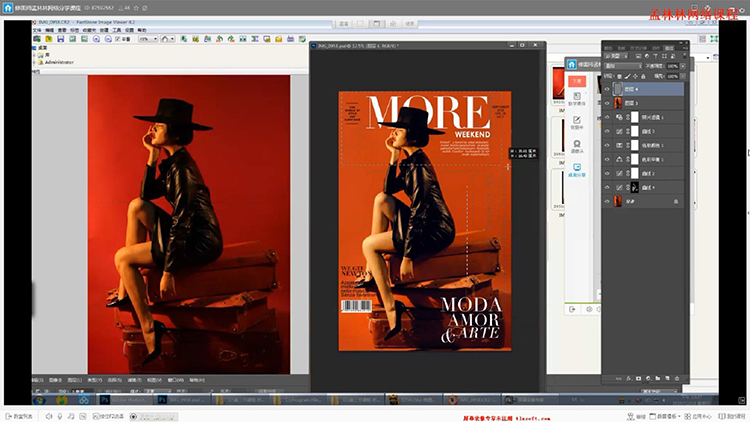Screen dimensions: 750x422
Task: Toggle the layer filter on/off switch
Action: (x=685, y=56)
